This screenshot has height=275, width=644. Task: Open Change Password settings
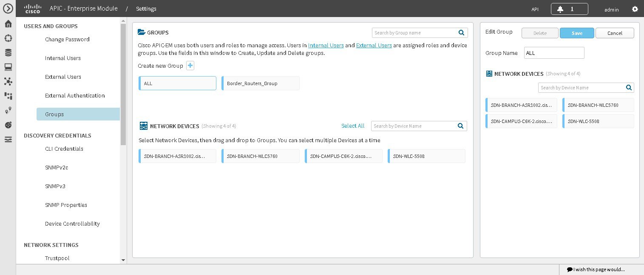67,39
